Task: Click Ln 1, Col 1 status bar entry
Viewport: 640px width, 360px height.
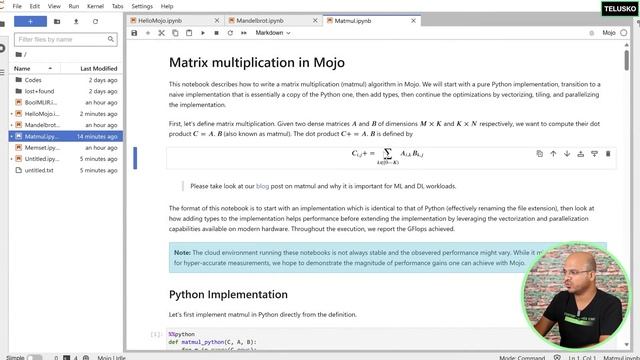Action: 582,358
